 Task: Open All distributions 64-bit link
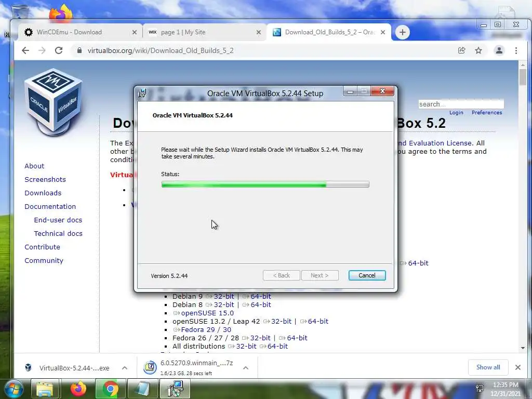tap(277, 347)
